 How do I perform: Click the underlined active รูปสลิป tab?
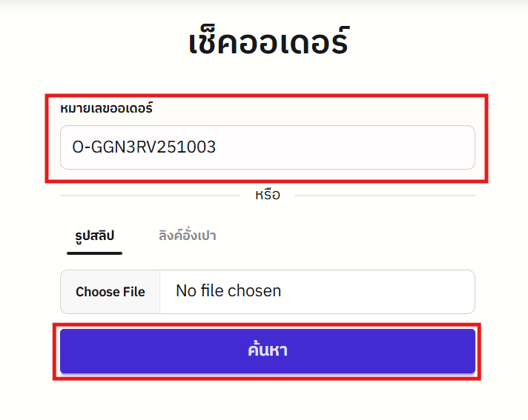click(x=94, y=236)
